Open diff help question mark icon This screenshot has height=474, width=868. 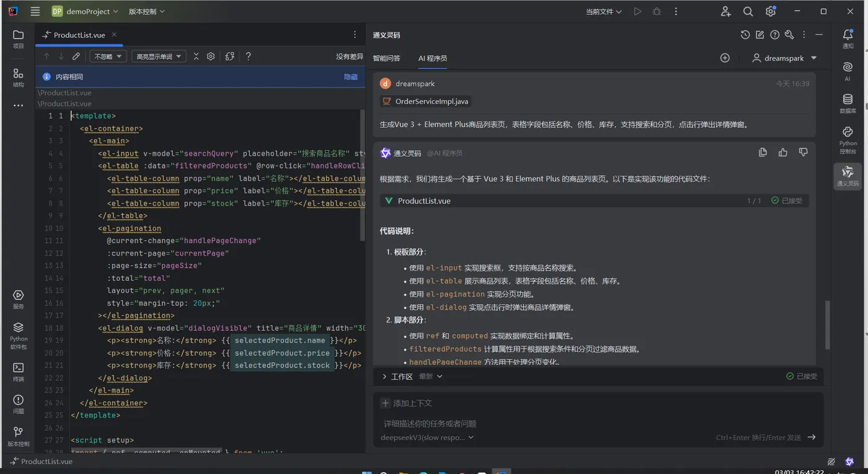[x=249, y=56]
